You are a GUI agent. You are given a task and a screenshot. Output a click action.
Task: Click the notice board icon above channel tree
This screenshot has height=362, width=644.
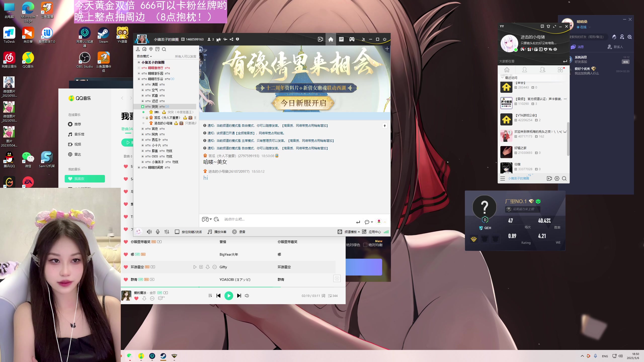pyautogui.click(x=157, y=49)
